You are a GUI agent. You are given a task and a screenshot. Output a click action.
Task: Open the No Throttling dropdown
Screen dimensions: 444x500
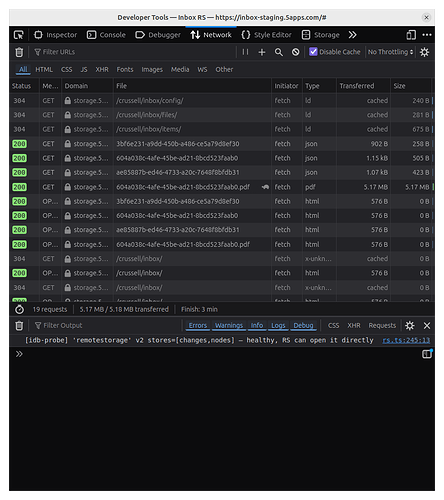coord(390,52)
